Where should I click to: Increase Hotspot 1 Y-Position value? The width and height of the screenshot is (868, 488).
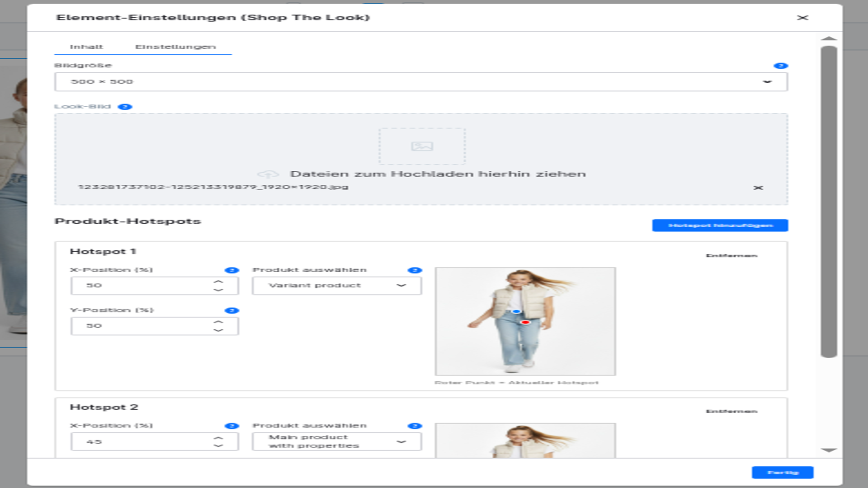[x=218, y=322]
